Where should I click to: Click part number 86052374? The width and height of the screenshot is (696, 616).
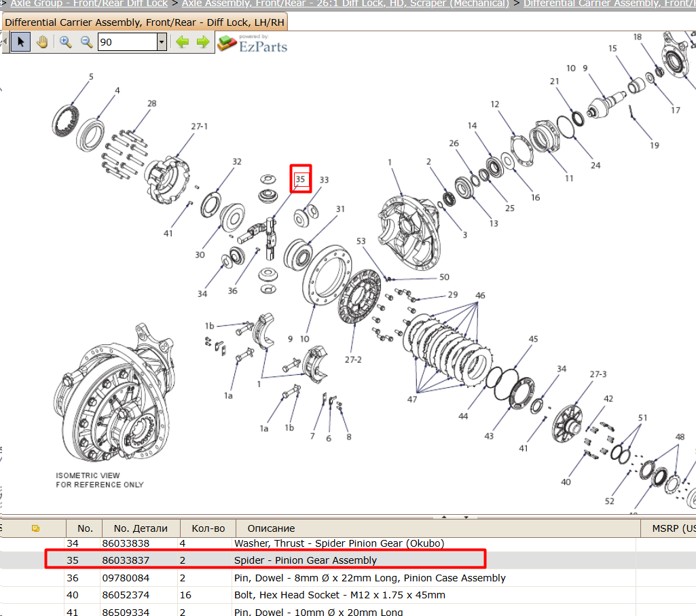[126, 595]
